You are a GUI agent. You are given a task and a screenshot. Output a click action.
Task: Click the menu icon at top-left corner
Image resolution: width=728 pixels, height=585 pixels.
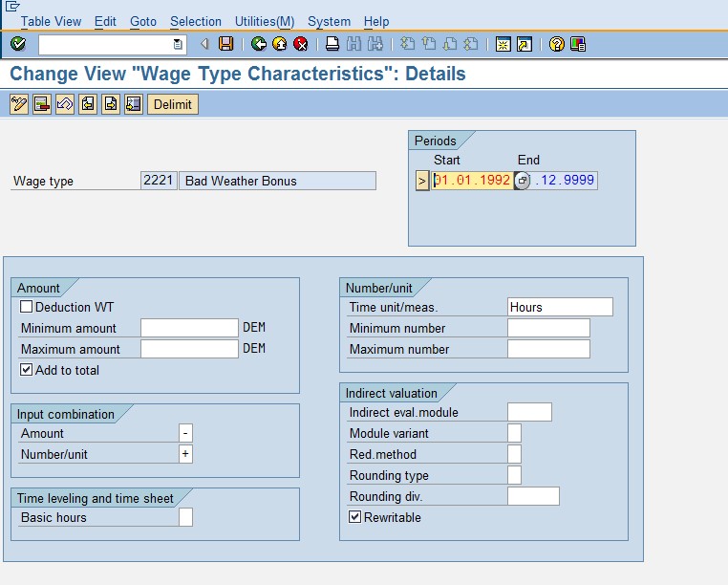[x=12, y=6]
